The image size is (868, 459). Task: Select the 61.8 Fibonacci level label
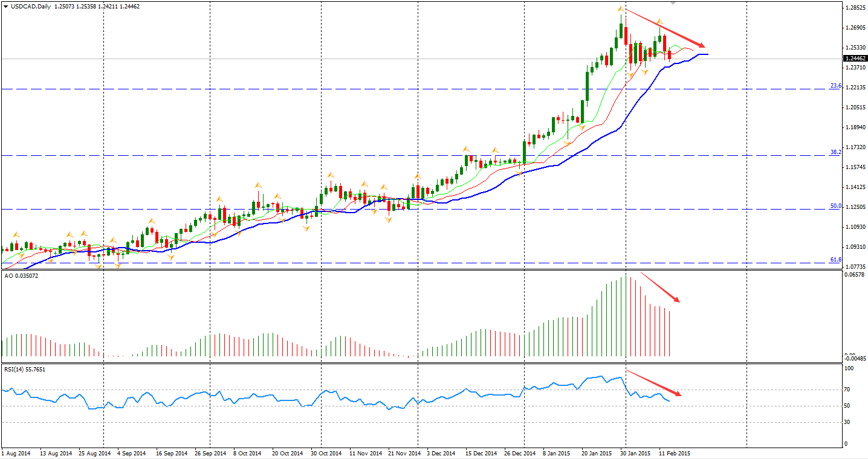pos(835,260)
